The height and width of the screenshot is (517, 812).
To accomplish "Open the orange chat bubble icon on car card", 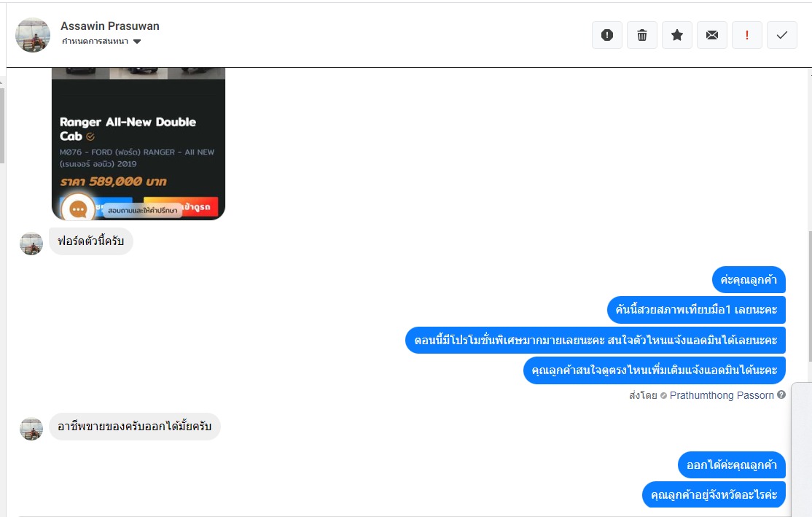I will 78,209.
